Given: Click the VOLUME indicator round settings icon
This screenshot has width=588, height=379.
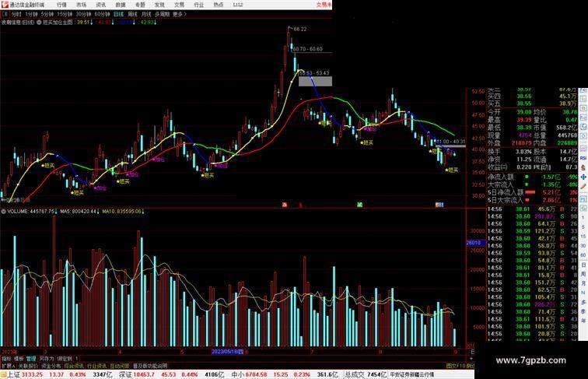Looking at the screenshot, I should 3,212.
